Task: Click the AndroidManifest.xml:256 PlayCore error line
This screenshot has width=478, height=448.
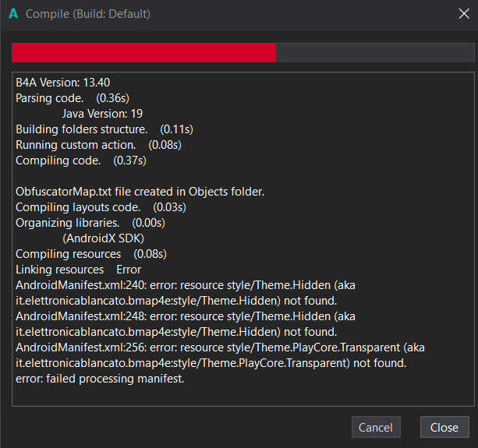Action: coord(220,347)
